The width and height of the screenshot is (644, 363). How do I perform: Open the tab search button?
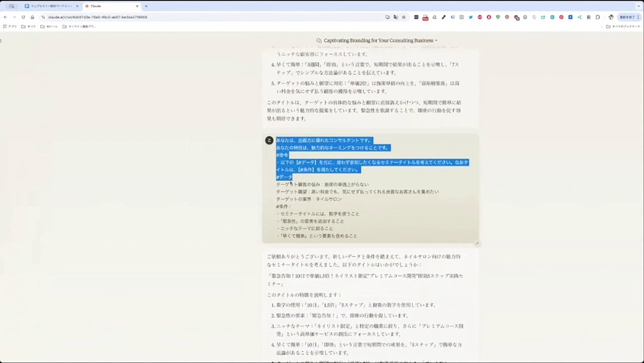click(11, 6)
